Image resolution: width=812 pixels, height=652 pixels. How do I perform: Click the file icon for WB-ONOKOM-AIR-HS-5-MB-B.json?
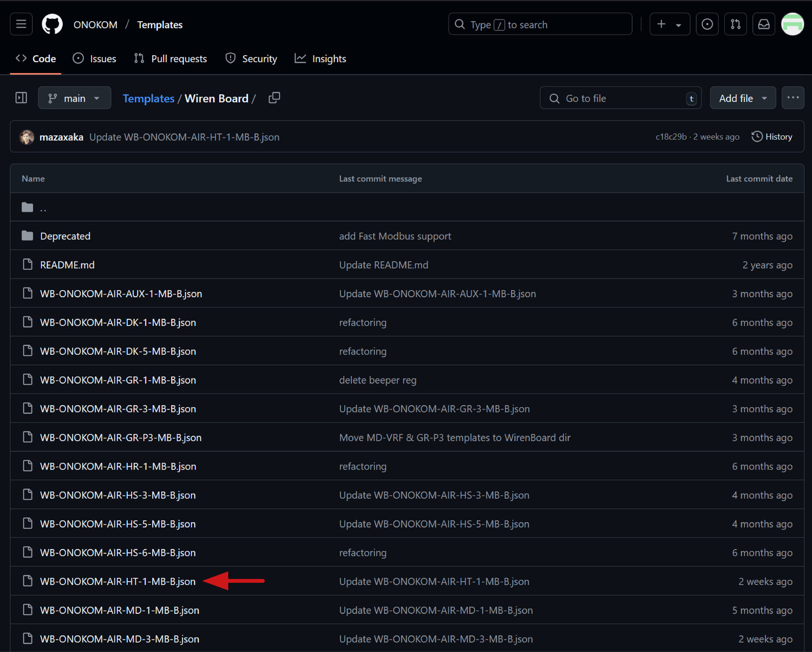coord(28,524)
